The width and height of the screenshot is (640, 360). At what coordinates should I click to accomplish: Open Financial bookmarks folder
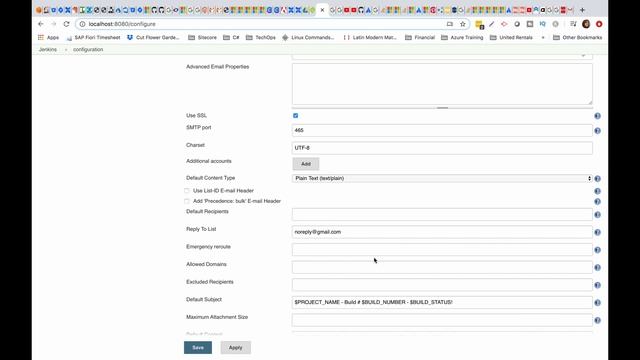[420, 37]
